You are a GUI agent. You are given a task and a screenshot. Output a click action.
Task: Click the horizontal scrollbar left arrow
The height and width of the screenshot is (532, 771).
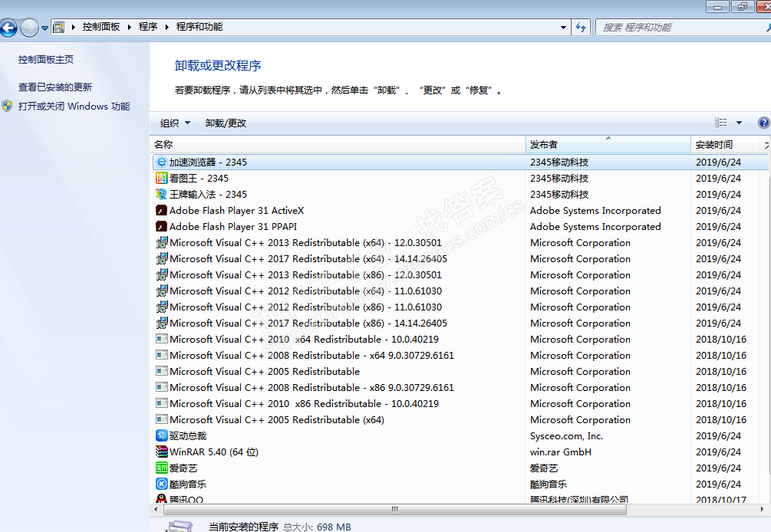tap(156, 510)
